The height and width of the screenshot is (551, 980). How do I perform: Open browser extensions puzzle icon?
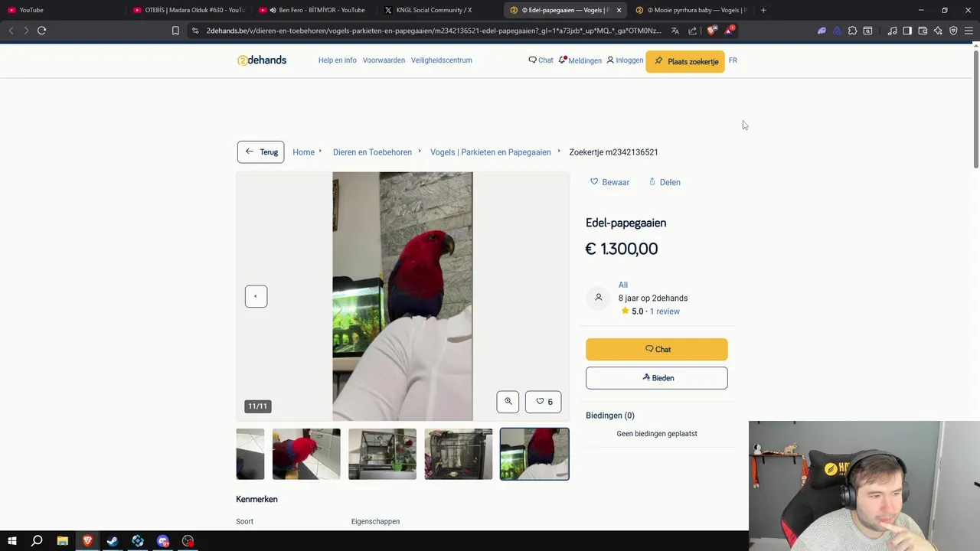coord(852,31)
